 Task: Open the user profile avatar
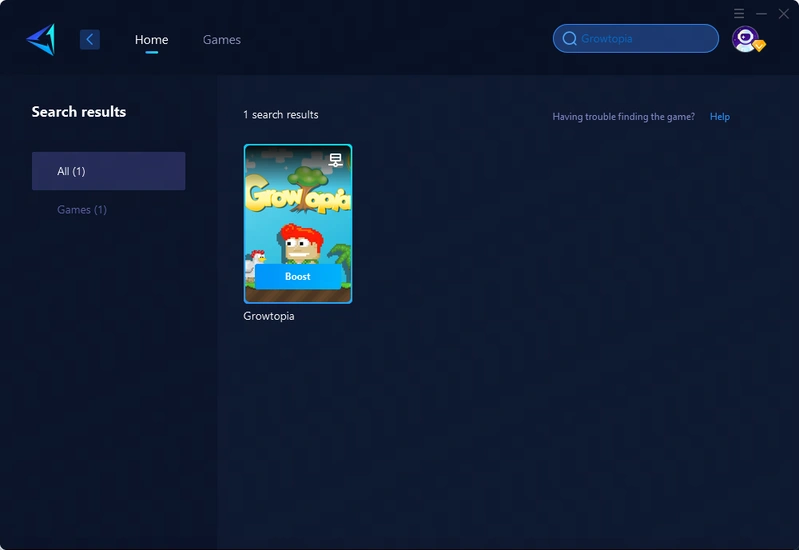coord(744,38)
